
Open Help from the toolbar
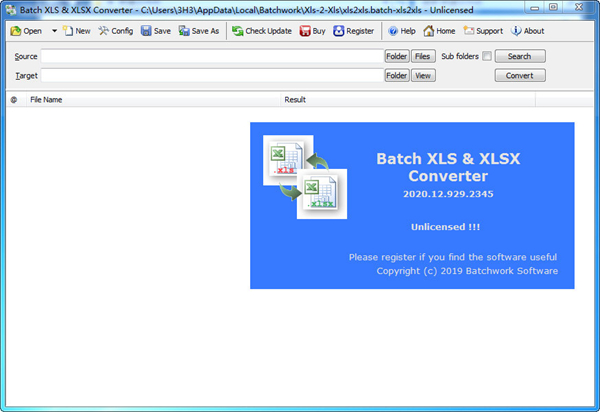(401, 31)
